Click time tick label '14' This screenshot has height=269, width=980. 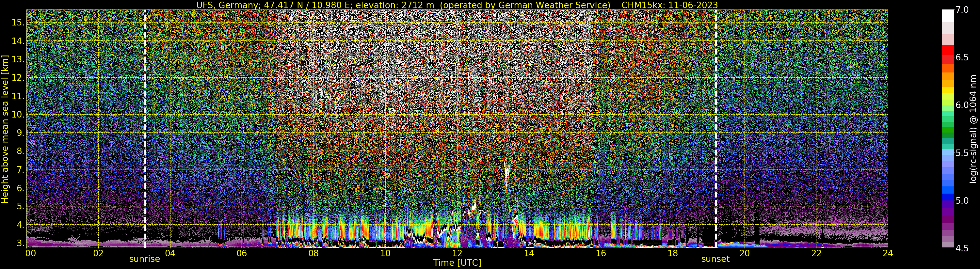click(529, 253)
